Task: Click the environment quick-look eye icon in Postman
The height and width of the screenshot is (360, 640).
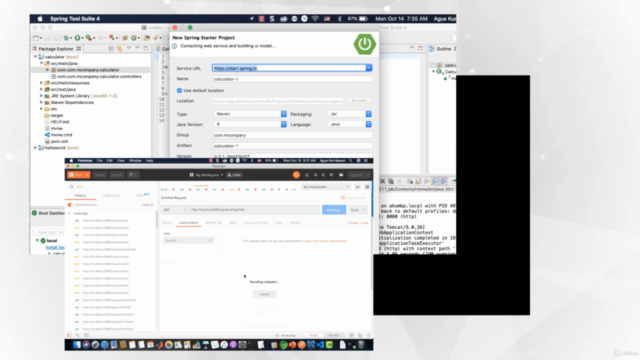Action: click(358, 187)
